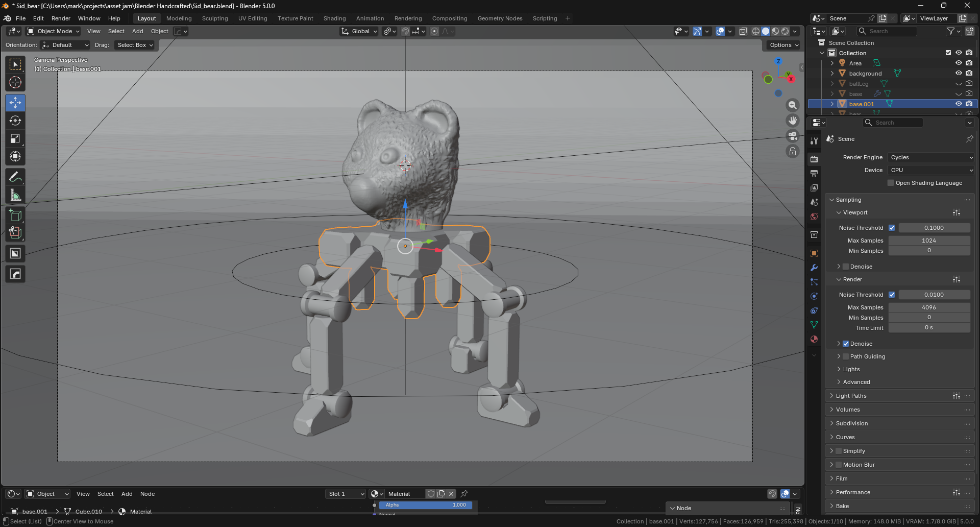Screen dimensions: 980x527
Task: Open the Object Mode dropdown
Action: [54, 31]
